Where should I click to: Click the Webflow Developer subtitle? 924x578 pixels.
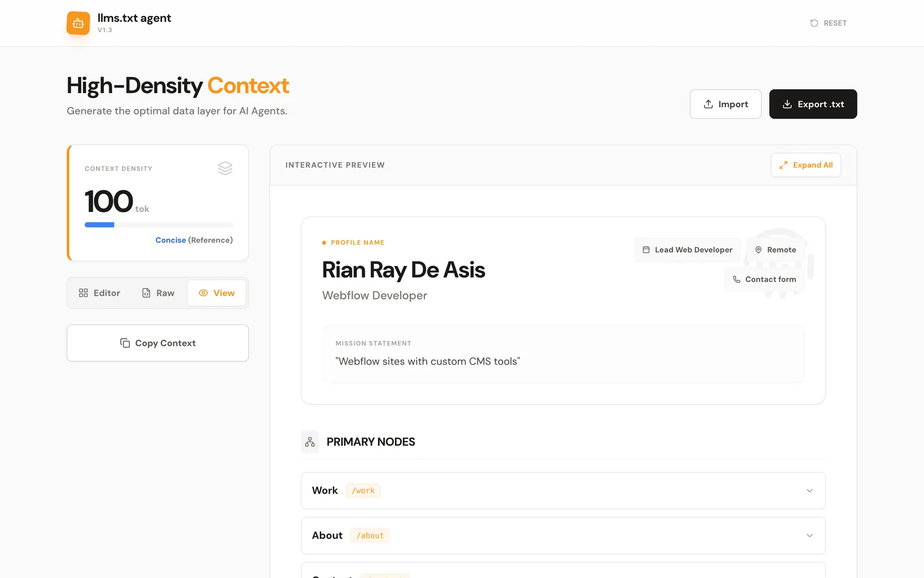tap(375, 295)
